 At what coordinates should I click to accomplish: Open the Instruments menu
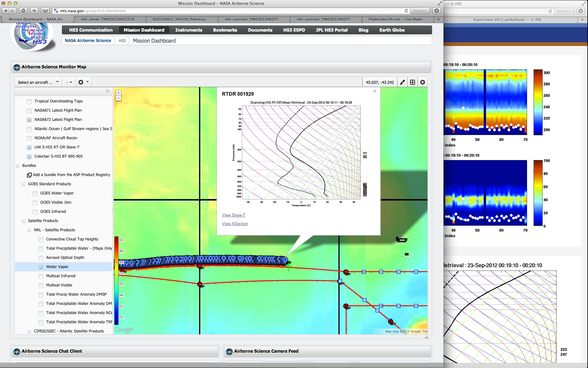tap(189, 30)
